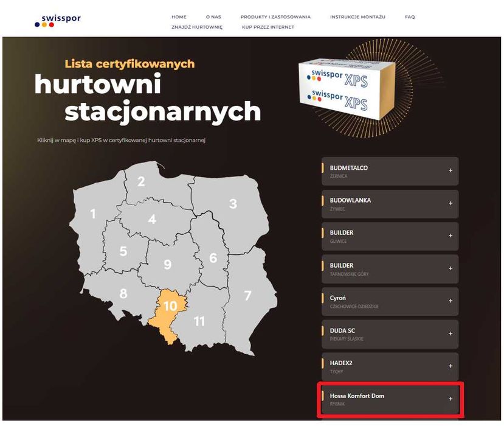The image size is (504, 426).
Task: Click the swisspor logo
Action: pos(58,21)
